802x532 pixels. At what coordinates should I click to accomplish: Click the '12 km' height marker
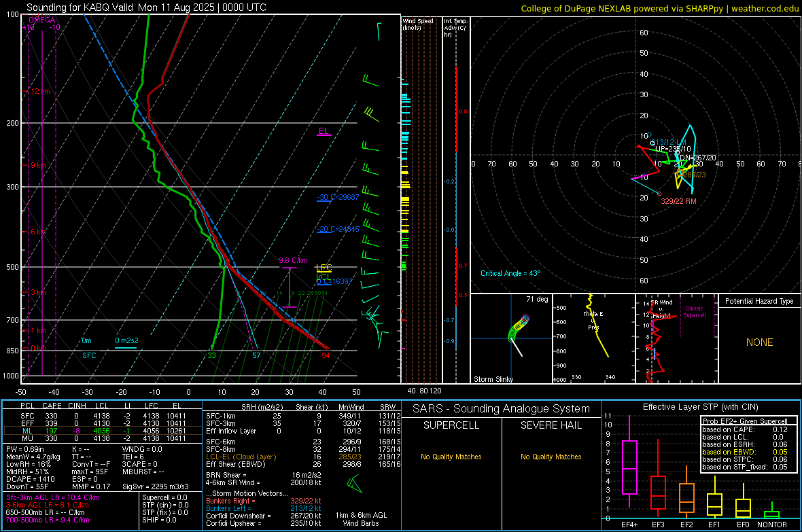pyautogui.click(x=40, y=91)
